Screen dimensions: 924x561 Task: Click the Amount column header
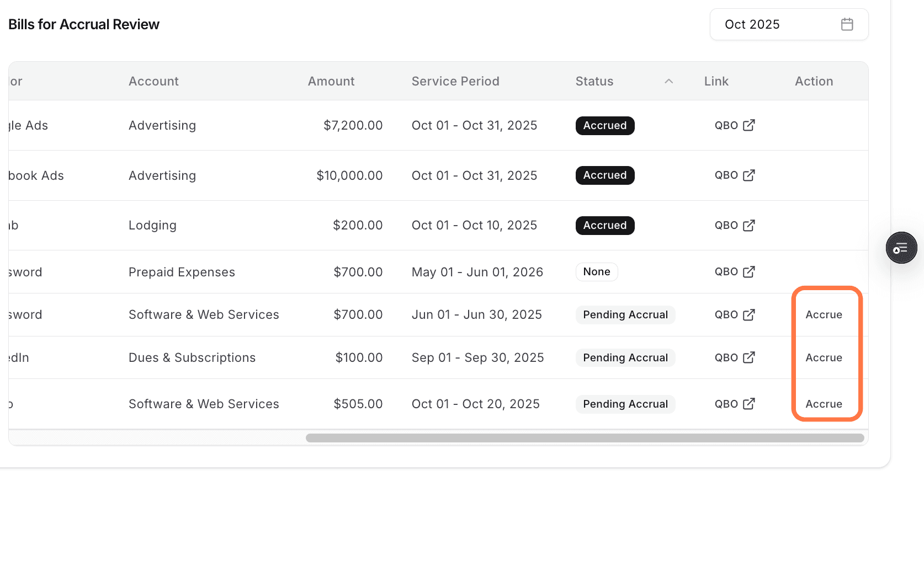click(x=331, y=81)
